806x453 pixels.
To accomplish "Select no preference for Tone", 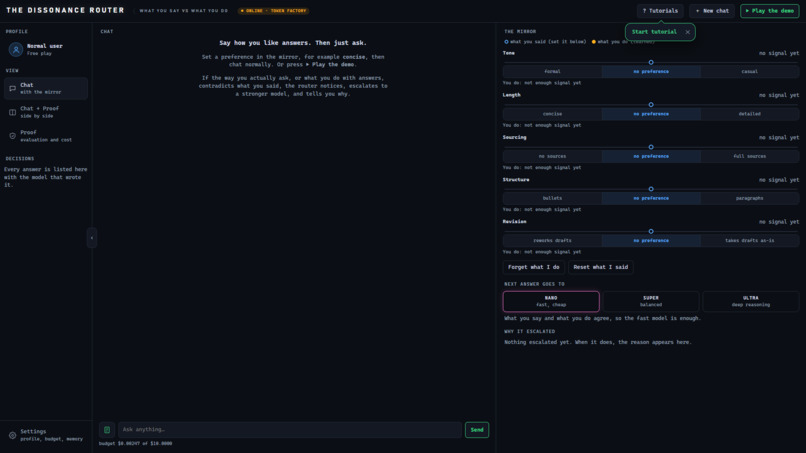I will 651,71.
